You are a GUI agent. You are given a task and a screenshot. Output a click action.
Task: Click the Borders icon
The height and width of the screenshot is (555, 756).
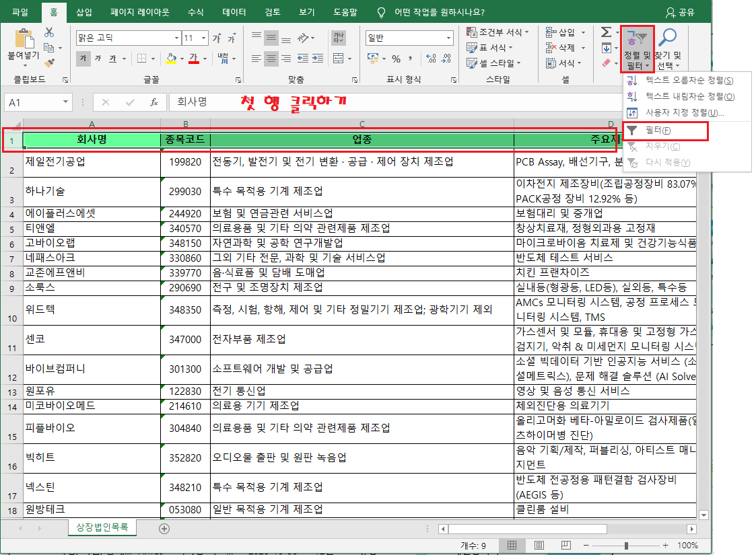click(x=141, y=59)
